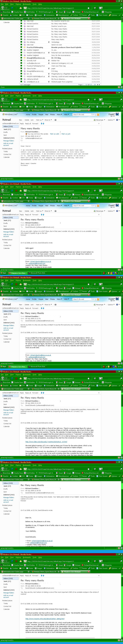The height and width of the screenshot is (644, 123).
Task: In message-list window, open History menu
Action: click(x=18, y=4)
